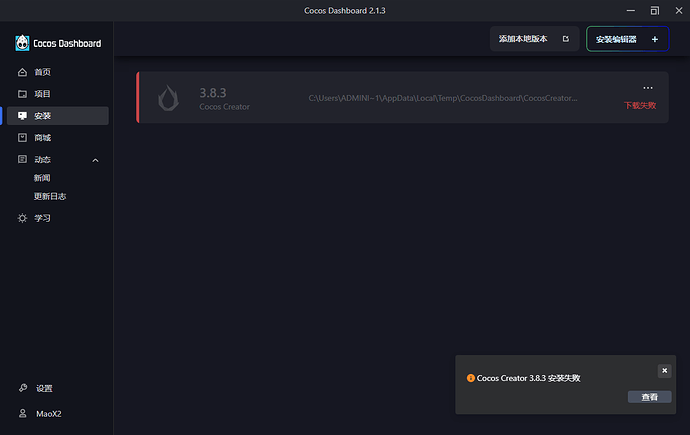
Task: Select the 安装 install section
Action: [x=58, y=116]
